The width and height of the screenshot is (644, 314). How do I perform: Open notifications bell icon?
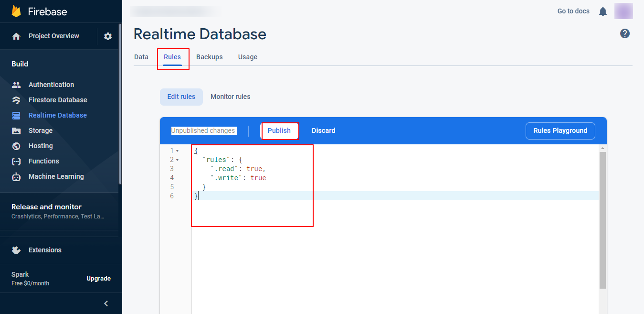point(603,11)
